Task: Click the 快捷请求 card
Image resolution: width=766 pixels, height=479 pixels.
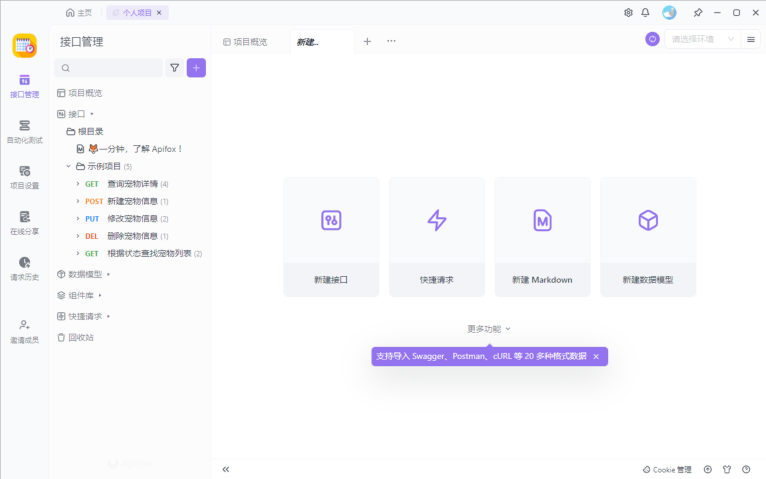Action: [437, 237]
